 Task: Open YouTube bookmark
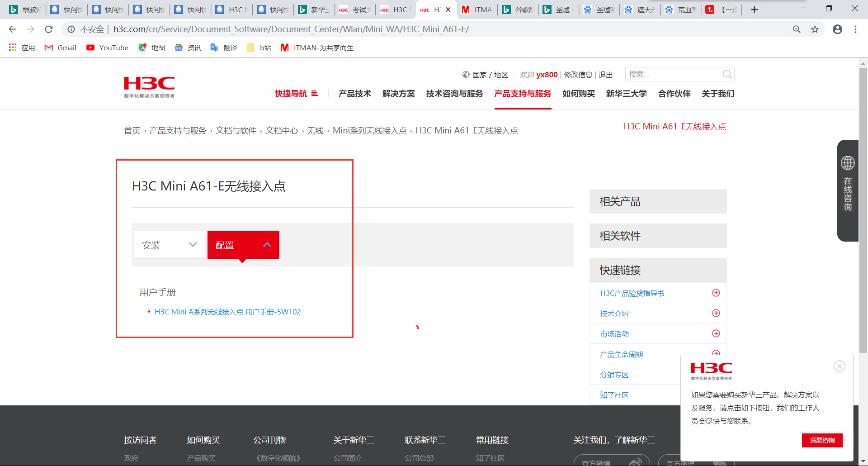point(107,48)
